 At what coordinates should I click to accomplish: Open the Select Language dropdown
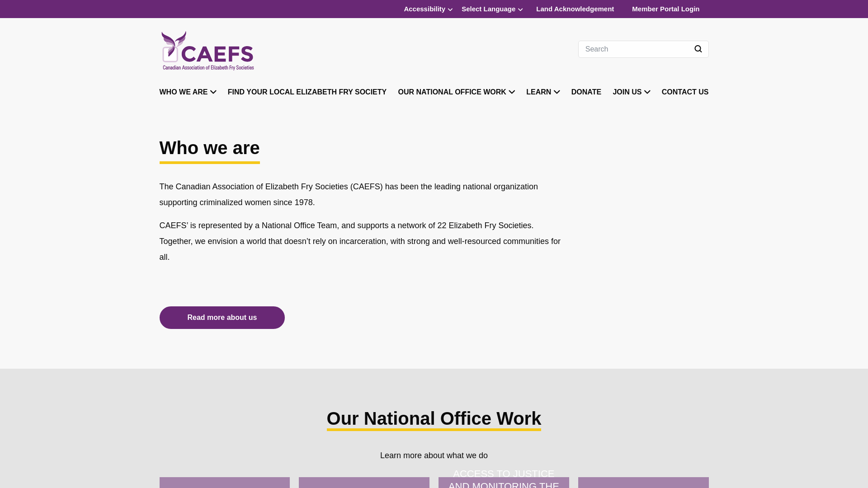[x=492, y=9]
